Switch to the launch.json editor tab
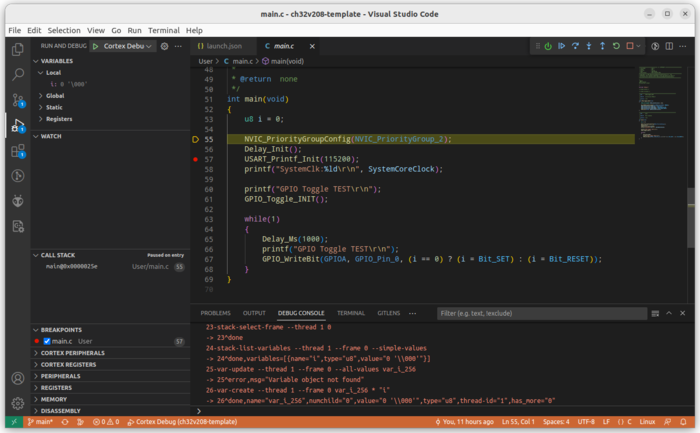Screen dimensions: 700x433 tap(224, 46)
